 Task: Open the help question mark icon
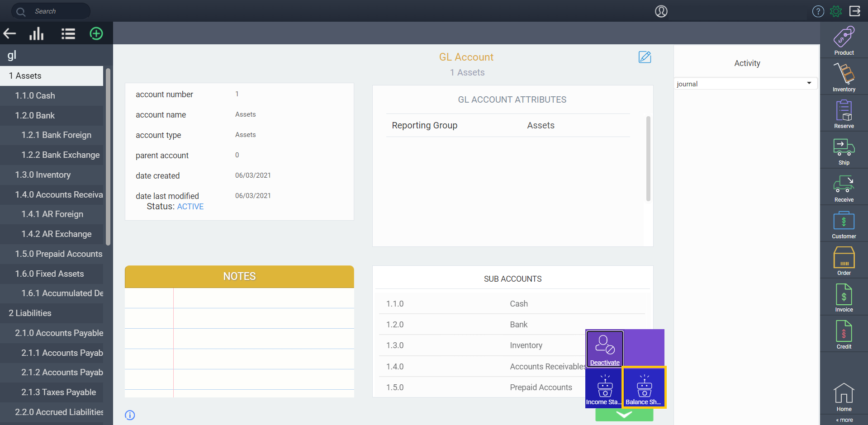tap(818, 11)
